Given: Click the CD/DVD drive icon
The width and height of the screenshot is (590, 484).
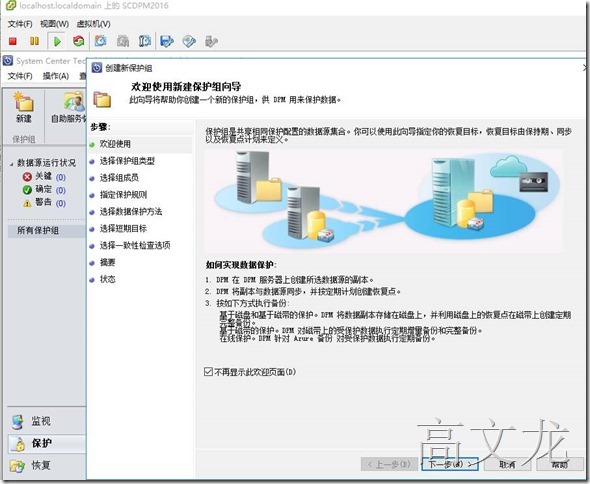Looking at the screenshot, I should click(x=189, y=41).
